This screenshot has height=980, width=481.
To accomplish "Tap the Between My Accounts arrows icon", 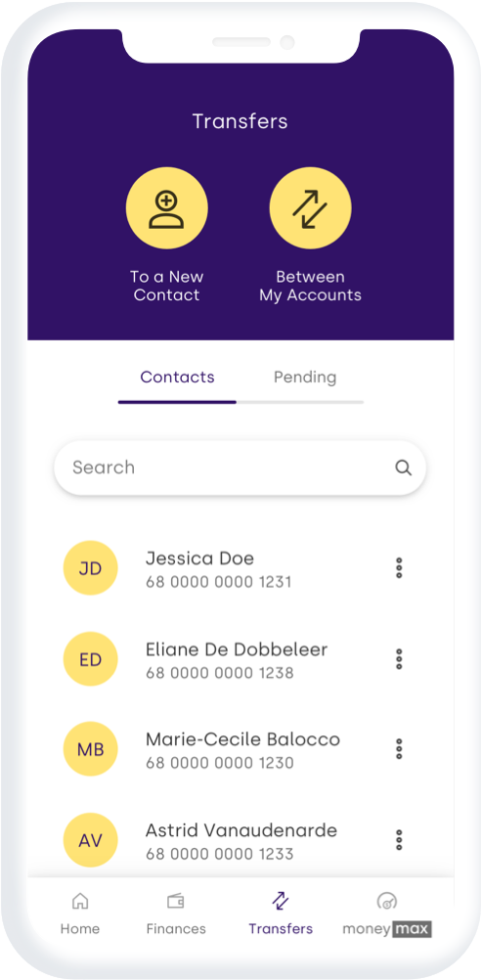I will point(311,208).
